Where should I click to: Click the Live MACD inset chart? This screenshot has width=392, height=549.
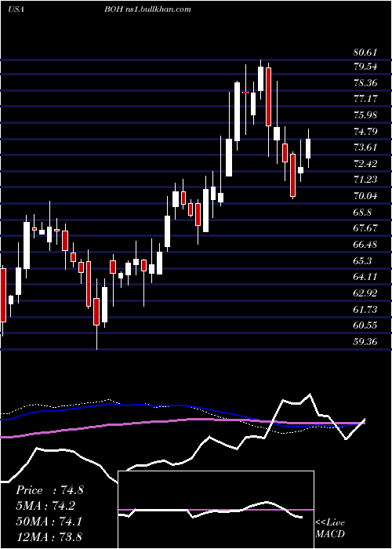click(216, 510)
